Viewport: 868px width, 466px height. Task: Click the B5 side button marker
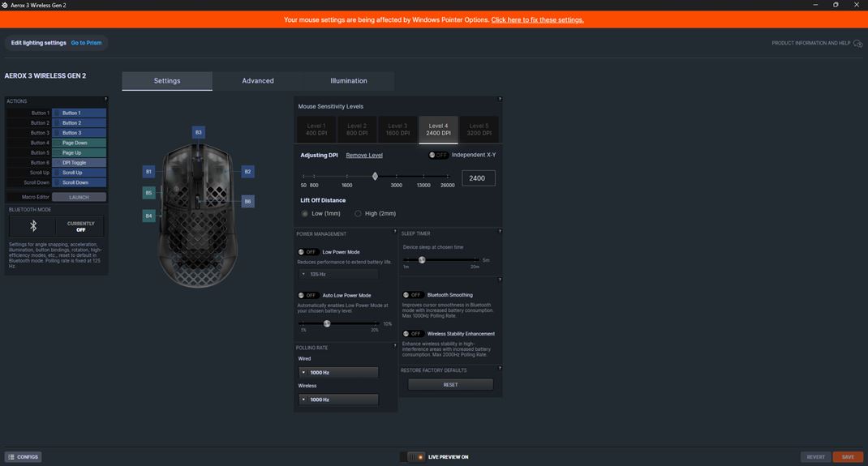pos(148,192)
